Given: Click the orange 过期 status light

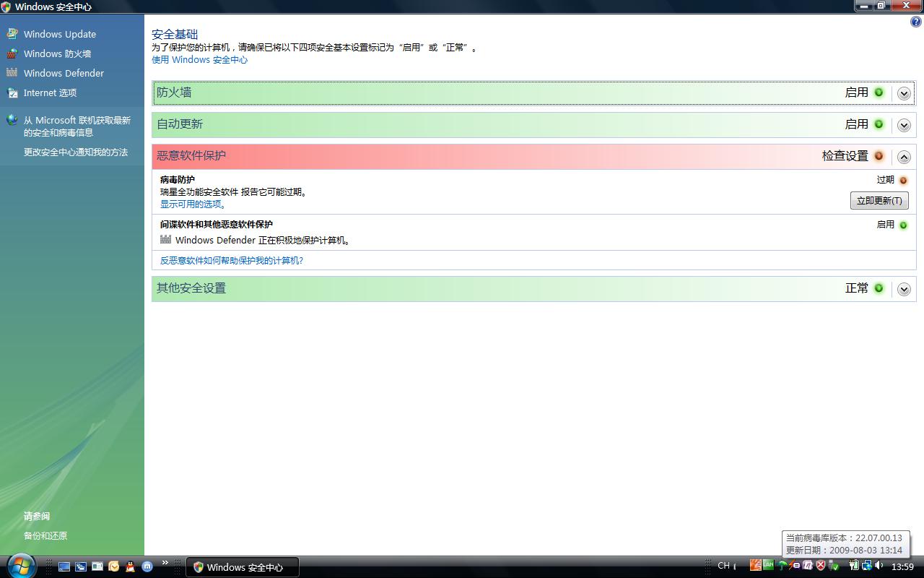Looking at the screenshot, I should pos(903,181).
